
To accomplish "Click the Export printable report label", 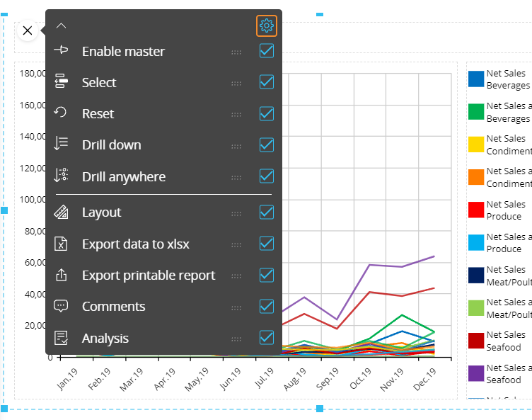I will coord(149,276).
